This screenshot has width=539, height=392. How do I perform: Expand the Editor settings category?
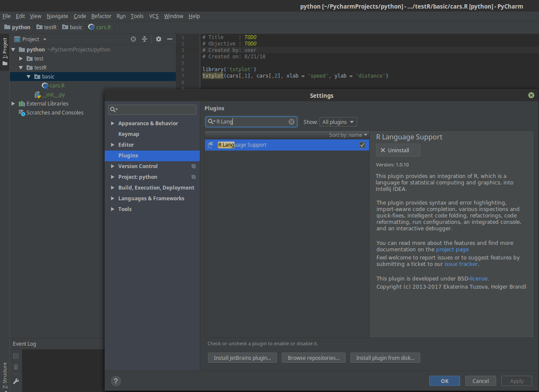click(113, 145)
